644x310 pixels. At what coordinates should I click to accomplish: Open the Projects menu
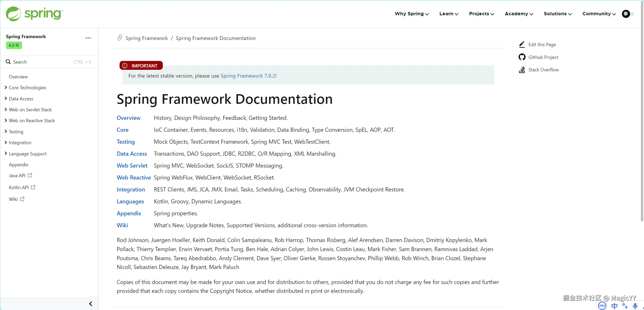(x=481, y=14)
